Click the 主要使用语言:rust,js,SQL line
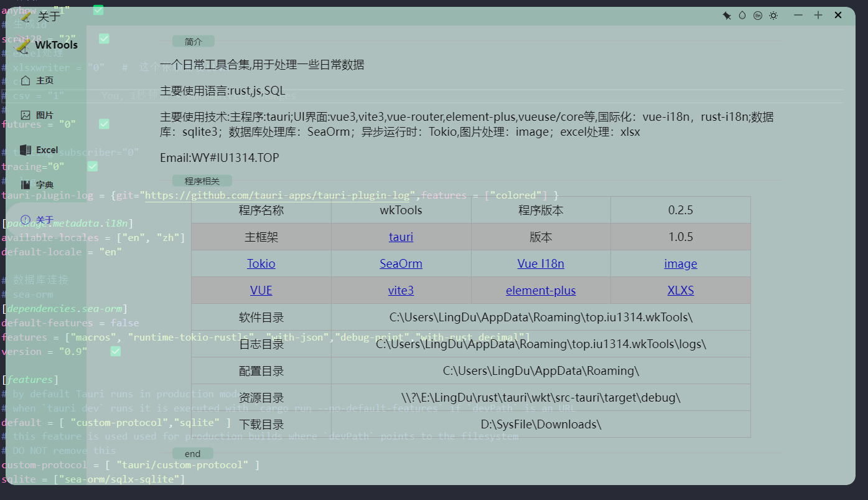 tap(223, 91)
